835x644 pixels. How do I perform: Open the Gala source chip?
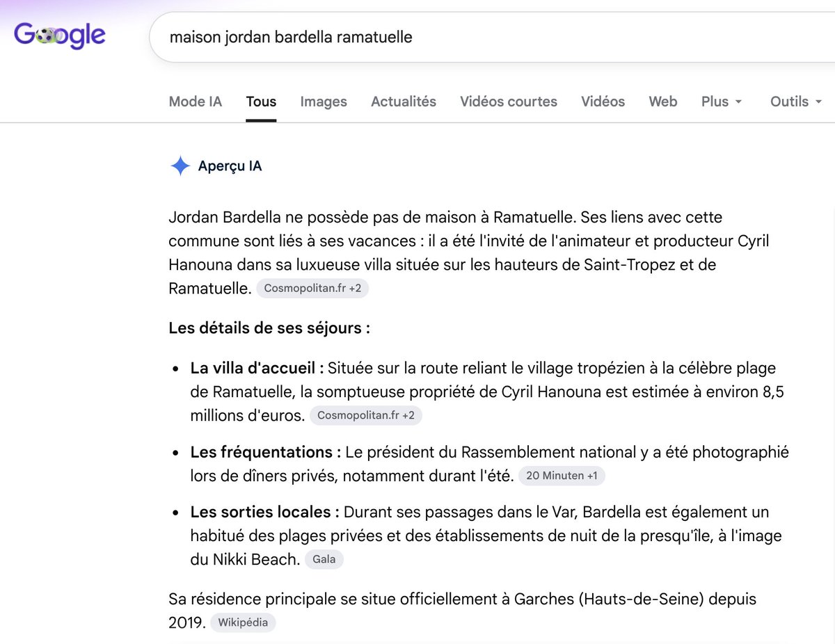[x=324, y=559]
